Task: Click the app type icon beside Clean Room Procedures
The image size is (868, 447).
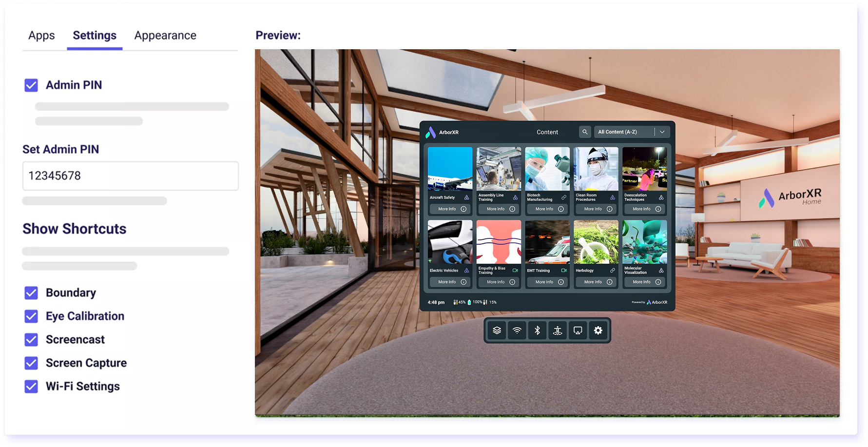Action: [613, 197]
